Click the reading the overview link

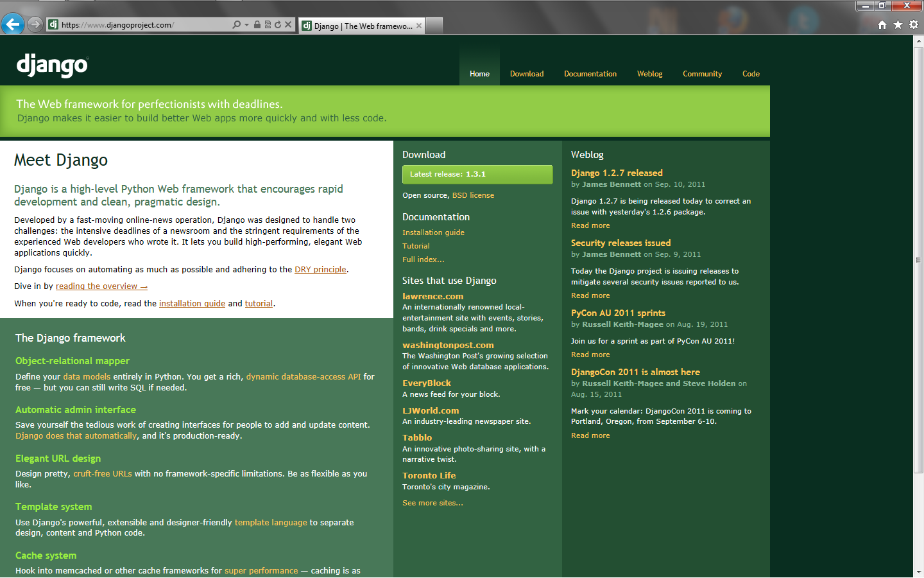click(101, 286)
